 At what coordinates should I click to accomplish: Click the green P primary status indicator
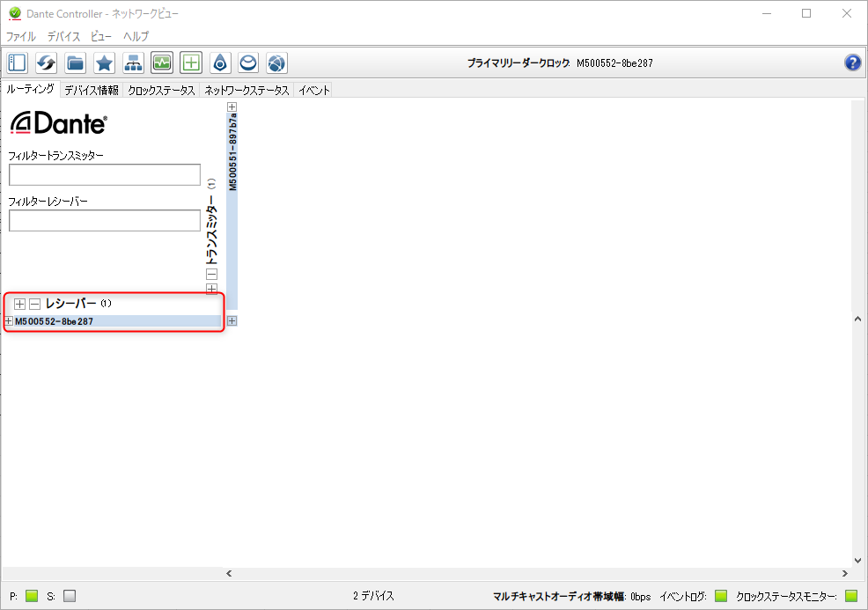point(32,596)
